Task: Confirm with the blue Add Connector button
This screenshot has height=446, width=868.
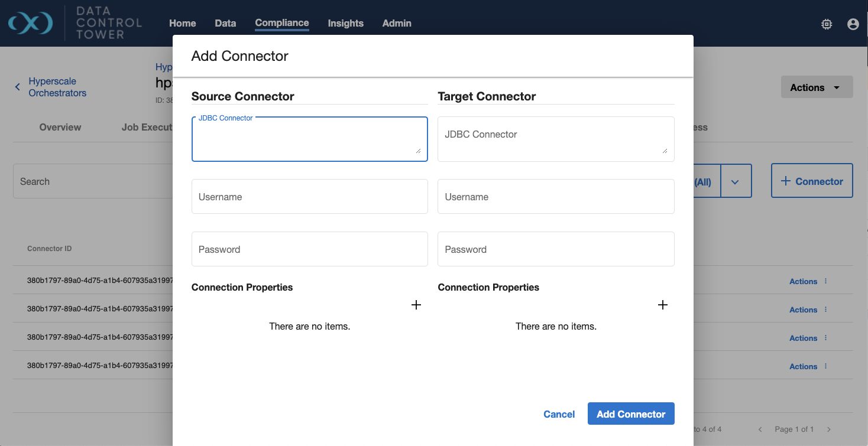Action: [631, 414]
